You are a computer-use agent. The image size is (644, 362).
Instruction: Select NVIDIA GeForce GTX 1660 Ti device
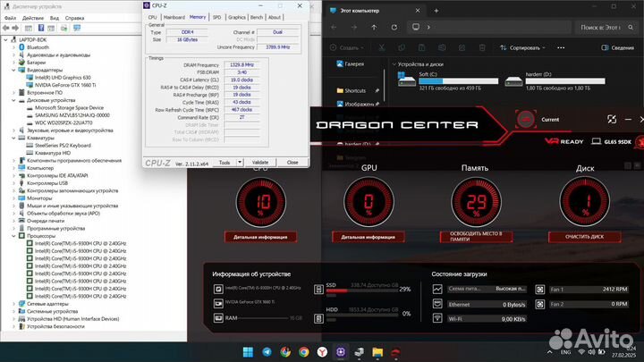pos(65,85)
